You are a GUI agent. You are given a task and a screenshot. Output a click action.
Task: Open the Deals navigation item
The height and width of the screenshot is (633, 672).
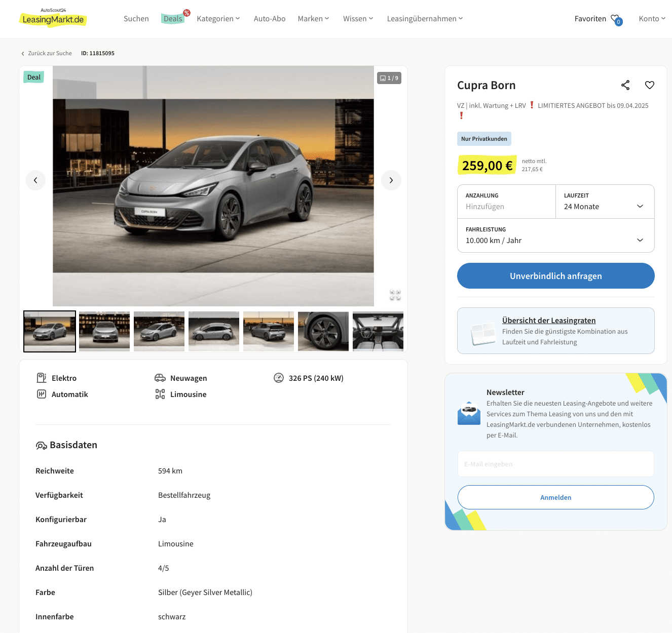pos(173,19)
